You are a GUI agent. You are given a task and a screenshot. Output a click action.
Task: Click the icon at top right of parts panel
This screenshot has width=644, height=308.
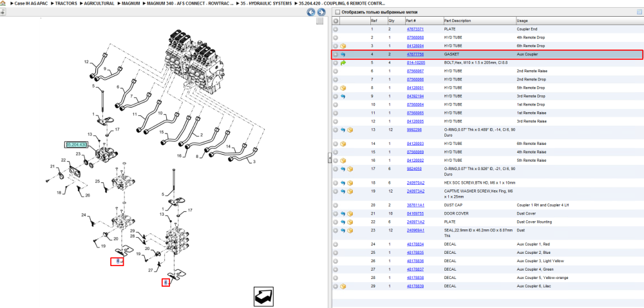pos(639,12)
